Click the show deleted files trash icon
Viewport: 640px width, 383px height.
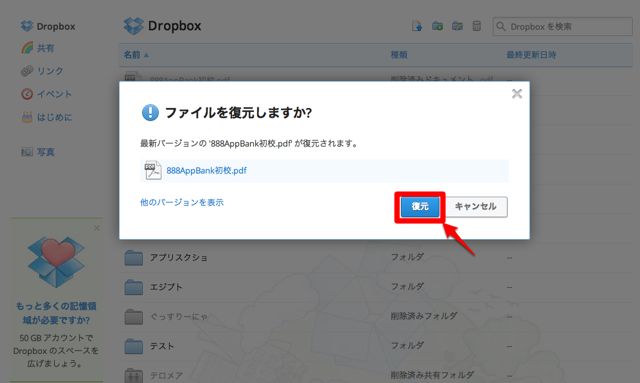click(476, 26)
